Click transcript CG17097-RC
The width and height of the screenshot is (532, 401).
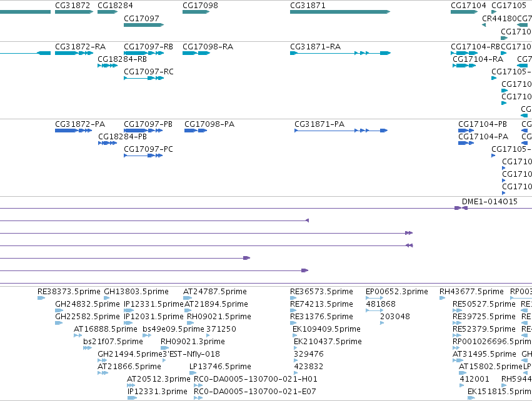click(144, 78)
